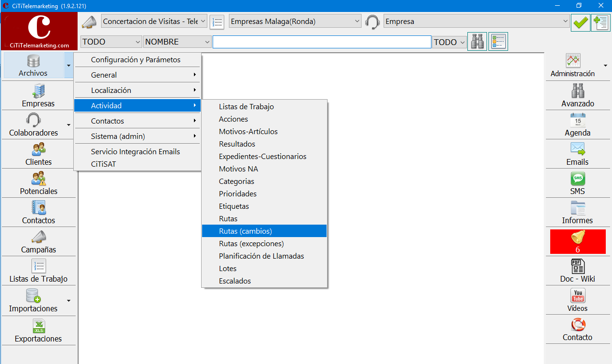Viewport: 612px width, 364px height.
Task: Open the Informes reports panel
Action: 578,213
